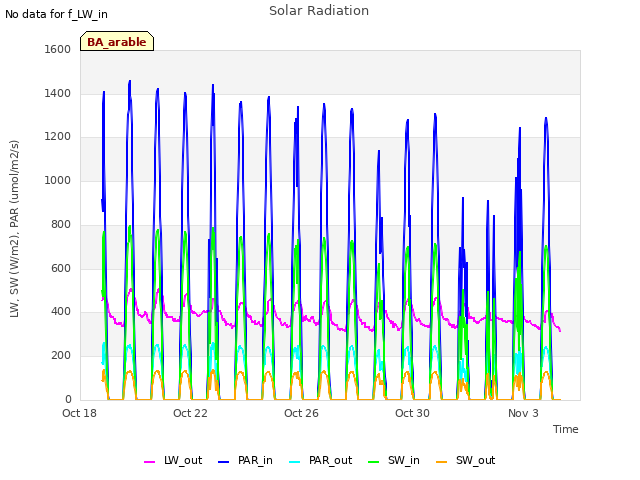
Task: Click the 200 y-axis tick label
Action: click(x=61, y=356)
